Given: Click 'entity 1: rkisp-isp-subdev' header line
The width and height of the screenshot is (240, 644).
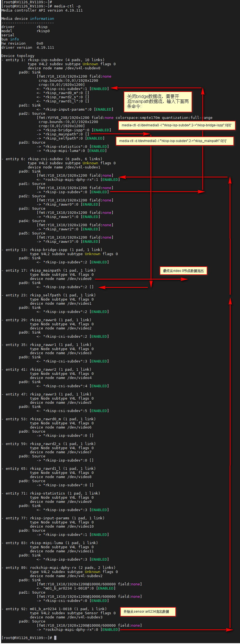Looking at the screenshot, I should pyautogui.click(x=53, y=60).
